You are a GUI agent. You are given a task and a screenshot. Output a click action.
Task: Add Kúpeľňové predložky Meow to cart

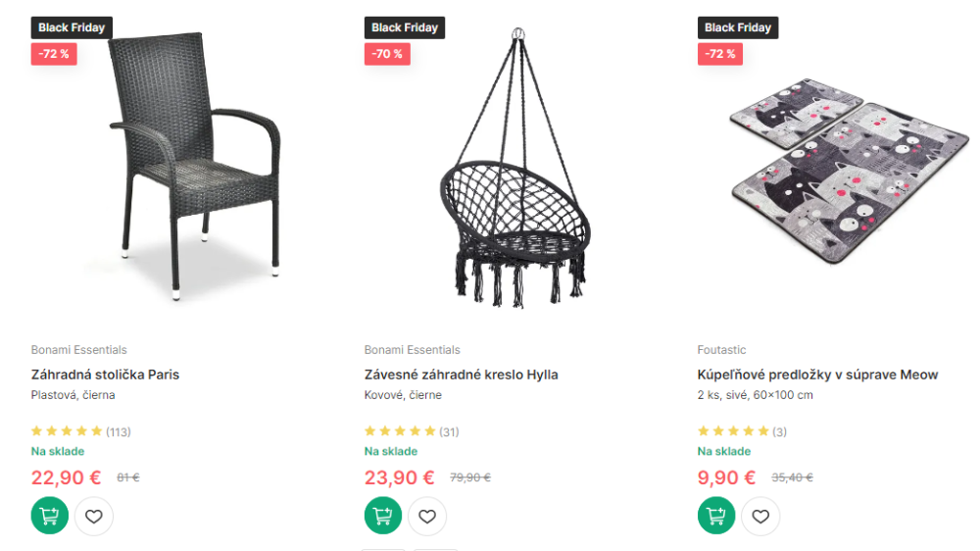point(716,516)
